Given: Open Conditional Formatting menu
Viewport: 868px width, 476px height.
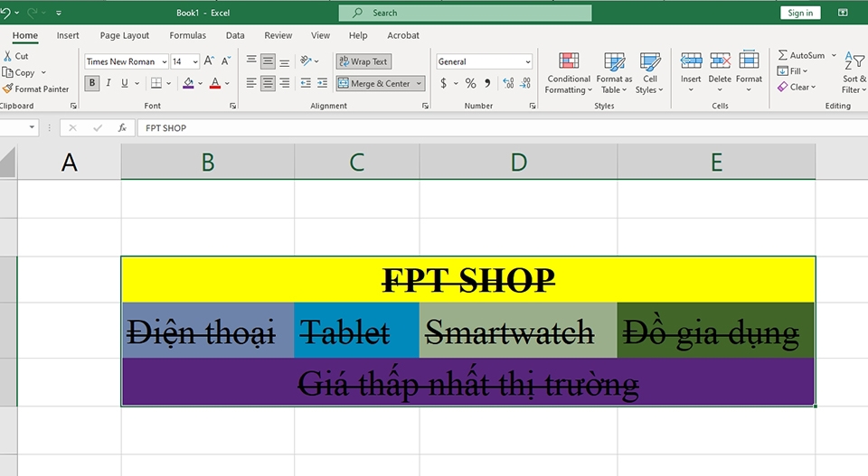Looking at the screenshot, I should 569,73.
